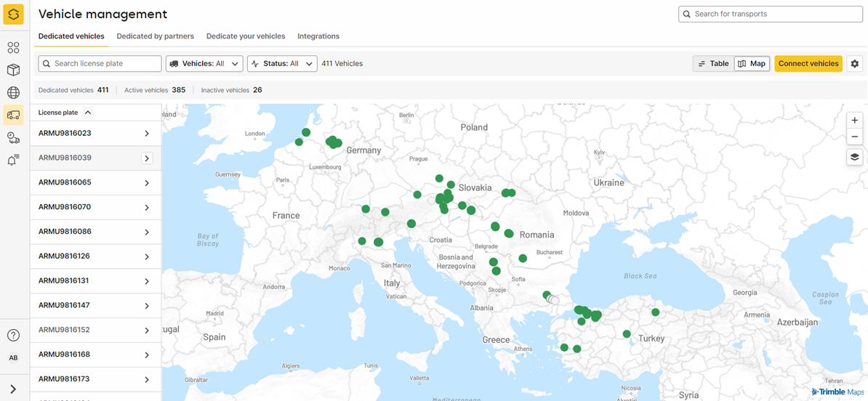Switch to Table view
The image size is (868, 401).
coord(713,64)
